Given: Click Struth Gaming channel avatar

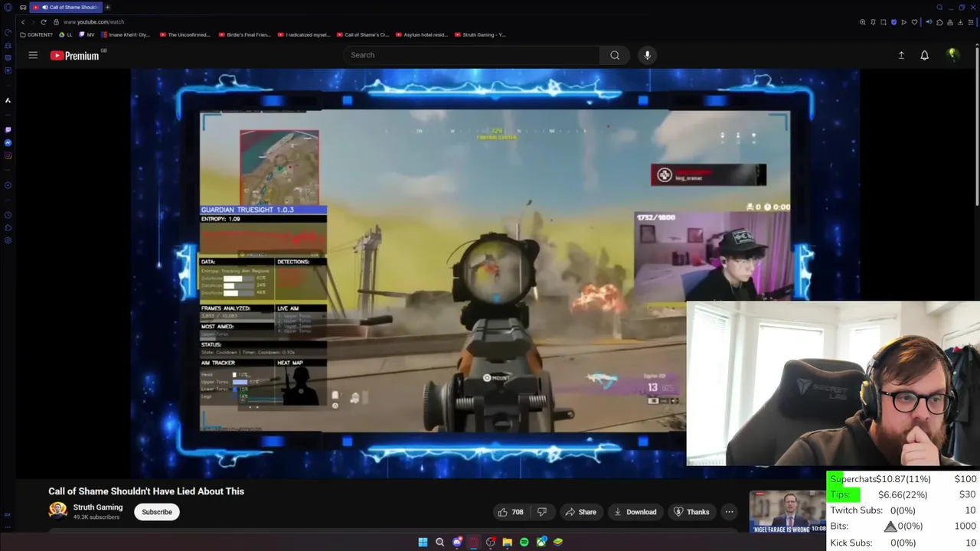Looking at the screenshot, I should 57,511.
